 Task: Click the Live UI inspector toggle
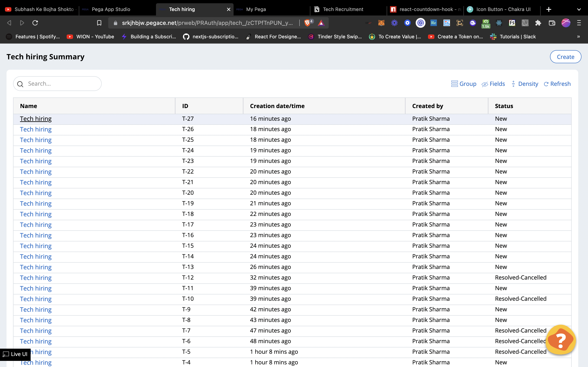pos(15,354)
